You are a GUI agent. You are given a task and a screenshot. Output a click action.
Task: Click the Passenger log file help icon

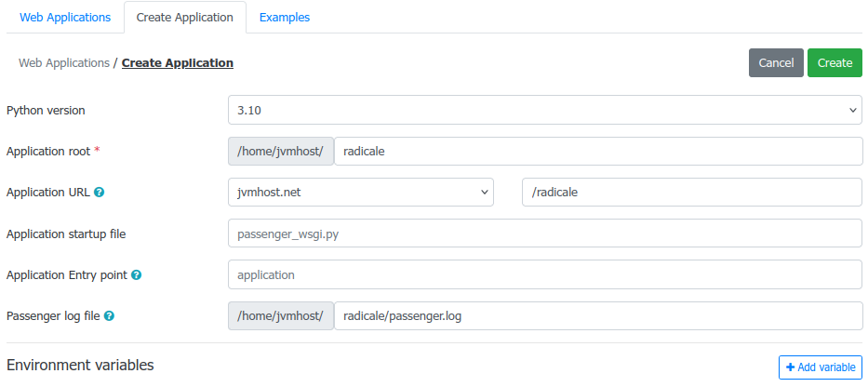109,316
